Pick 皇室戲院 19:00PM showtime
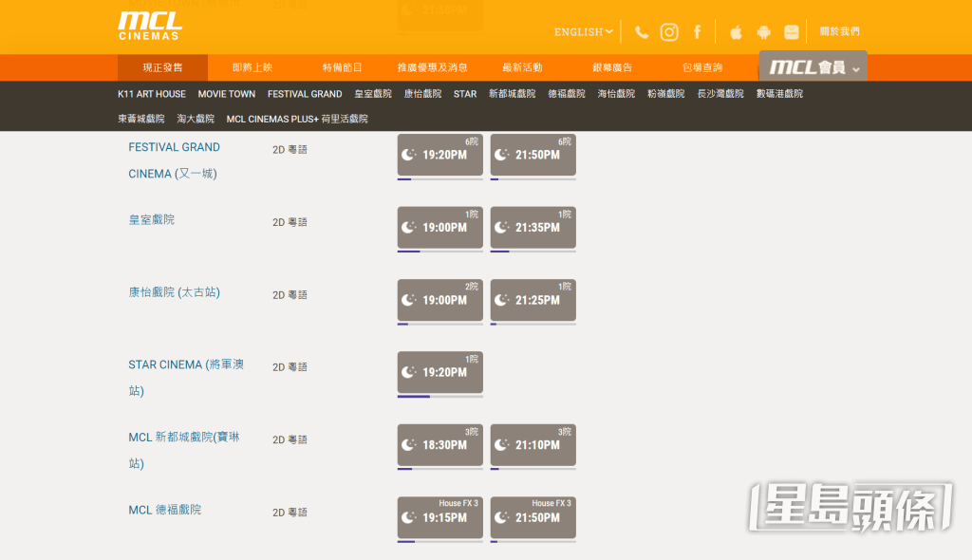This screenshot has width=972, height=560. click(440, 228)
